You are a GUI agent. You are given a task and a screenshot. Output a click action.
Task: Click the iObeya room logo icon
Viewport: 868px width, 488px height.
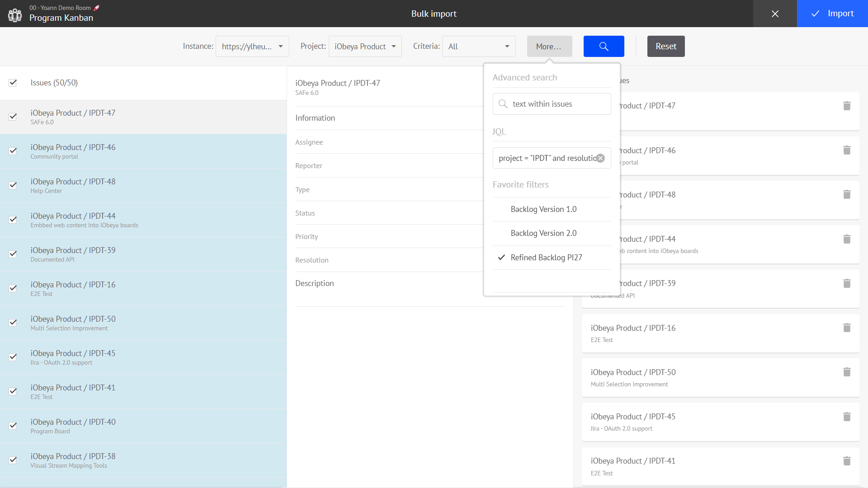coord(14,14)
